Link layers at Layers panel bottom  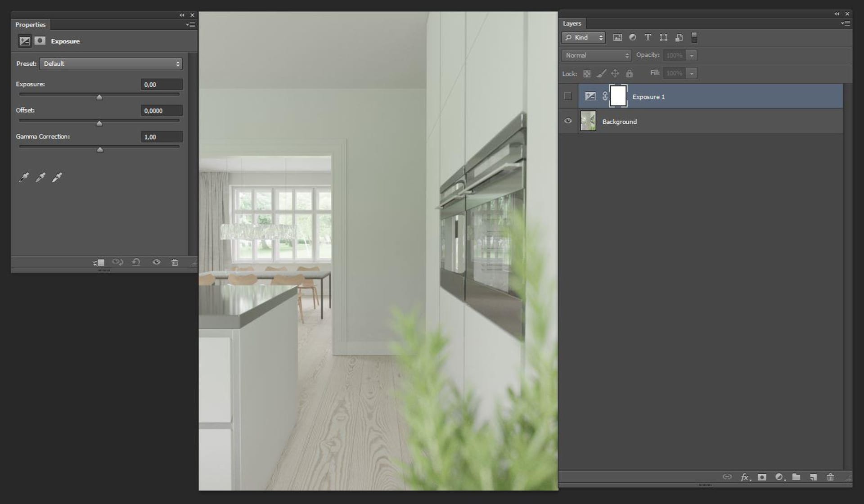(x=727, y=477)
